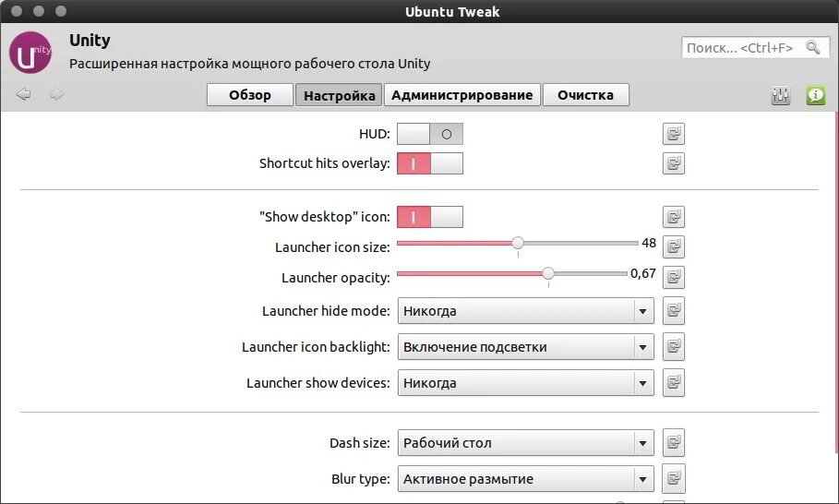Toggle the HUD switch
Screen dimensions: 839x504
[x=429, y=135]
